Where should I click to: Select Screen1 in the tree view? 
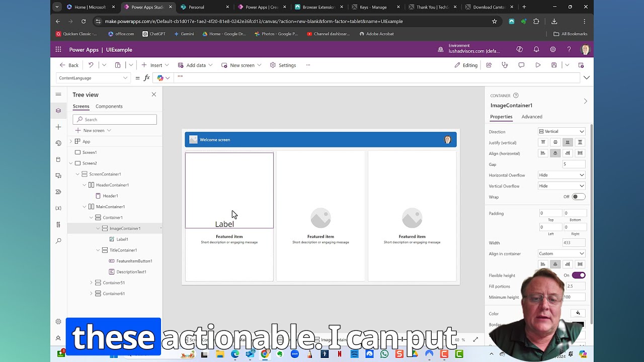click(x=90, y=152)
